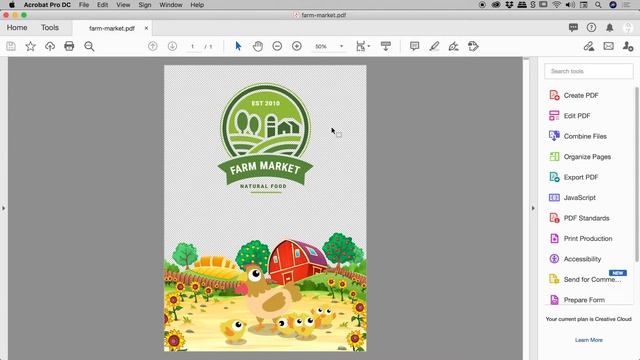This screenshot has width=640, height=360.
Task: Switch to the Tools tab
Action: pos(50,27)
